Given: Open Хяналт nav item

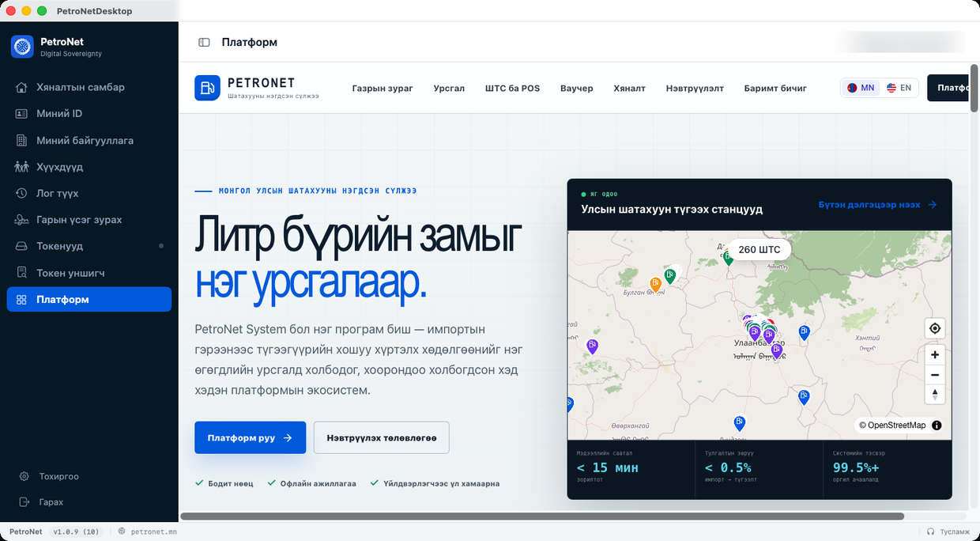Looking at the screenshot, I should [629, 88].
